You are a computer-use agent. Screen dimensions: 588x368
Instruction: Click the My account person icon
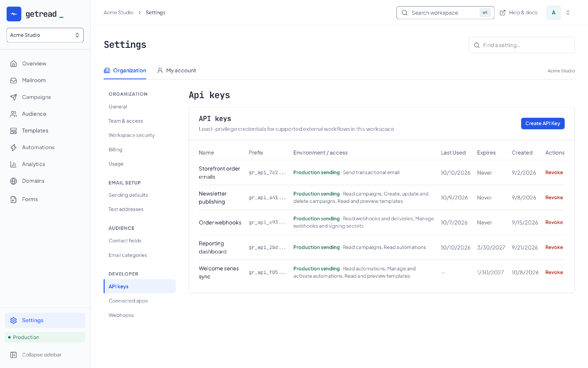tap(160, 70)
